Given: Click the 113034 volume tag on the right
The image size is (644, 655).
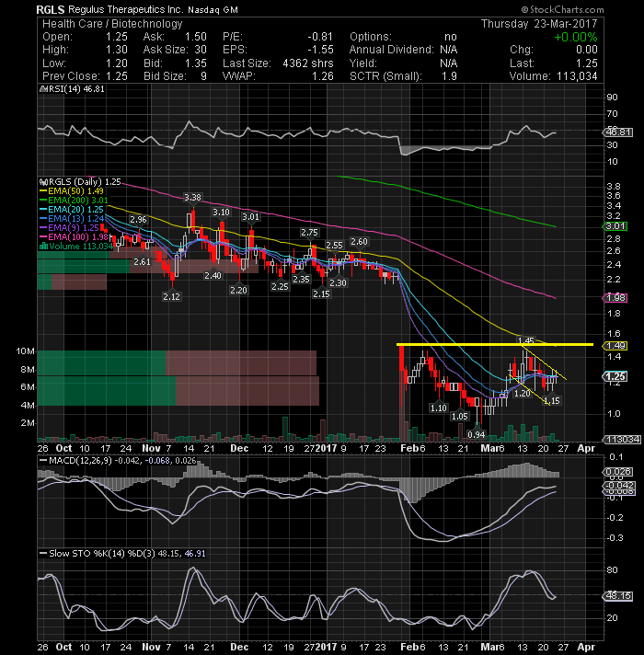Looking at the screenshot, I should coord(621,440).
